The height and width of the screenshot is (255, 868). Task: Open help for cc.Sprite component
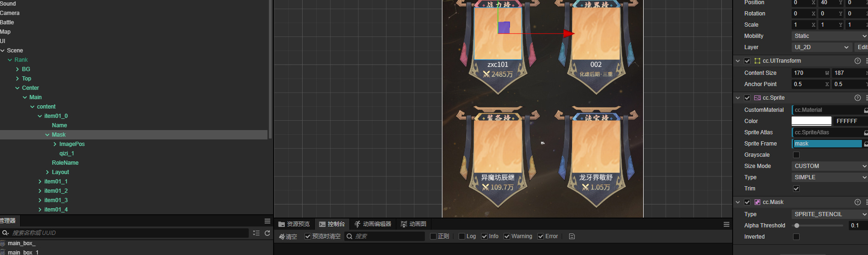pos(858,98)
